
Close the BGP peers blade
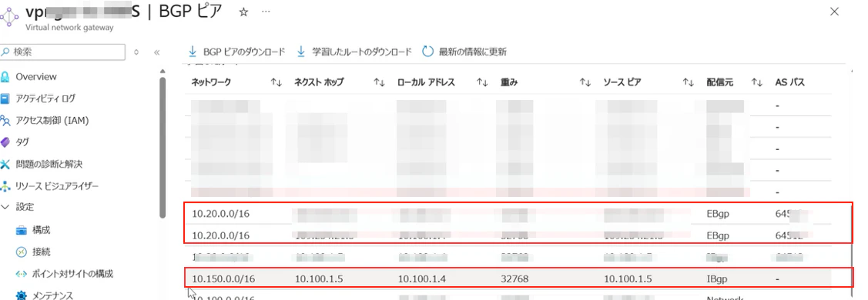834,12
